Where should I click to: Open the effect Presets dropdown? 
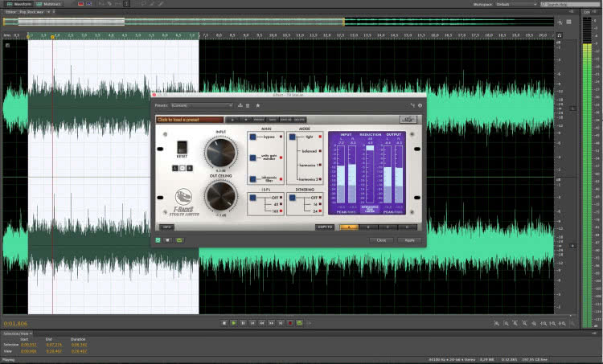(202, 105)
